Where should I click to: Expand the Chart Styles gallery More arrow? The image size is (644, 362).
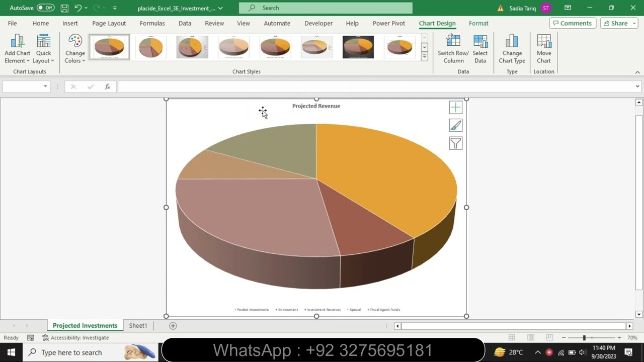[424, 56]
